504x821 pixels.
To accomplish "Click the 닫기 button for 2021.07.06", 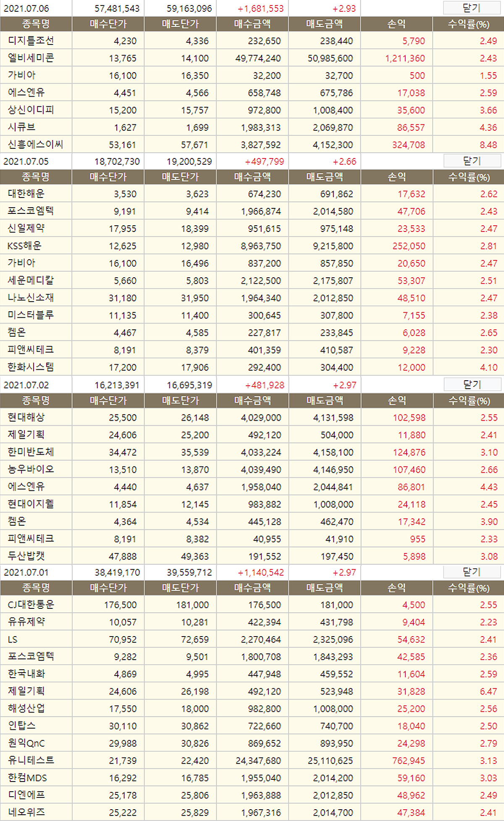I will [x=472, y=8].
